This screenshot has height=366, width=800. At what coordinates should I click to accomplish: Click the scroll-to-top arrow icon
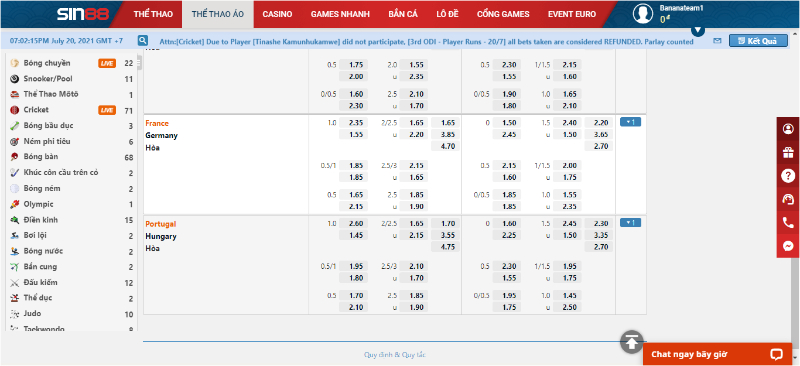coord(632,342)
